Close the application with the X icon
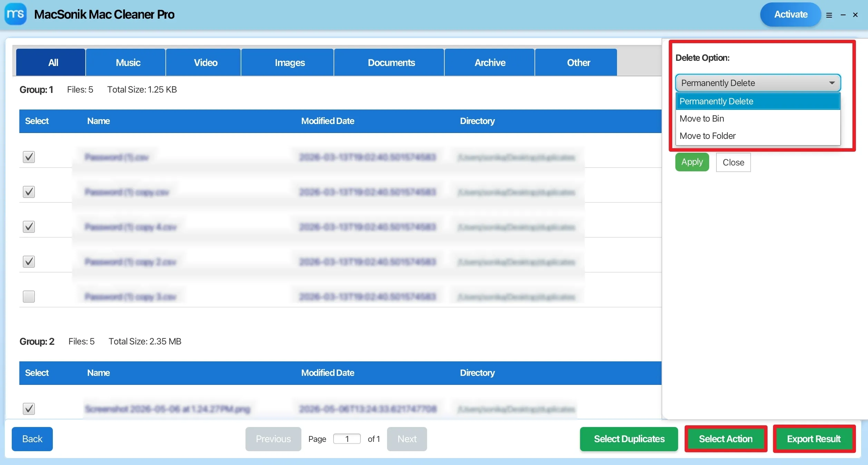This screenshot has width=868, height=465. tap(855, 15)
